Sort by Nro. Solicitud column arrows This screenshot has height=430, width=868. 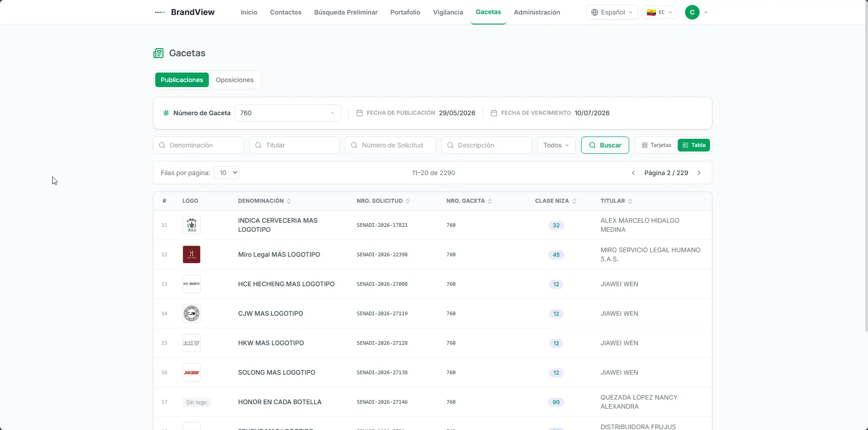click(x=408, y=201)
